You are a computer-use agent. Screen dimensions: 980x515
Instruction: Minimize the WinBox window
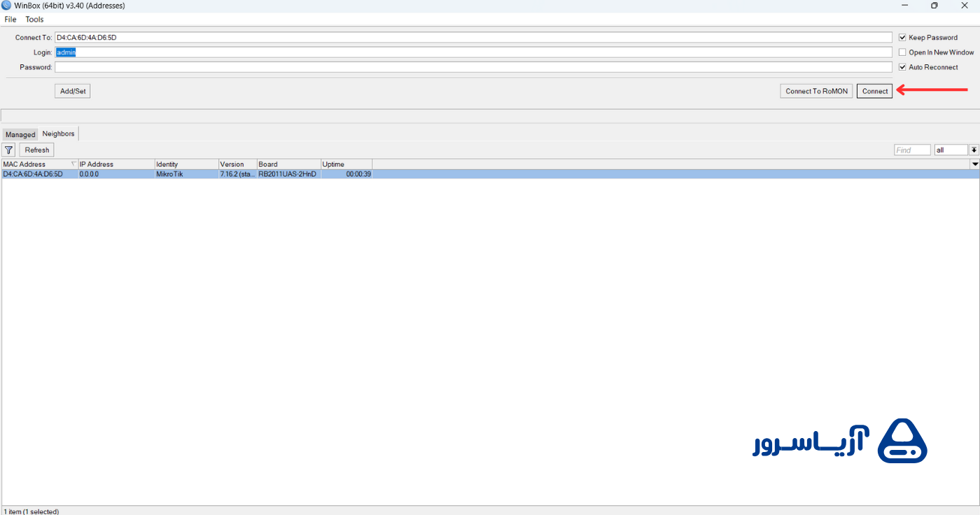click(x=904, y=6)
